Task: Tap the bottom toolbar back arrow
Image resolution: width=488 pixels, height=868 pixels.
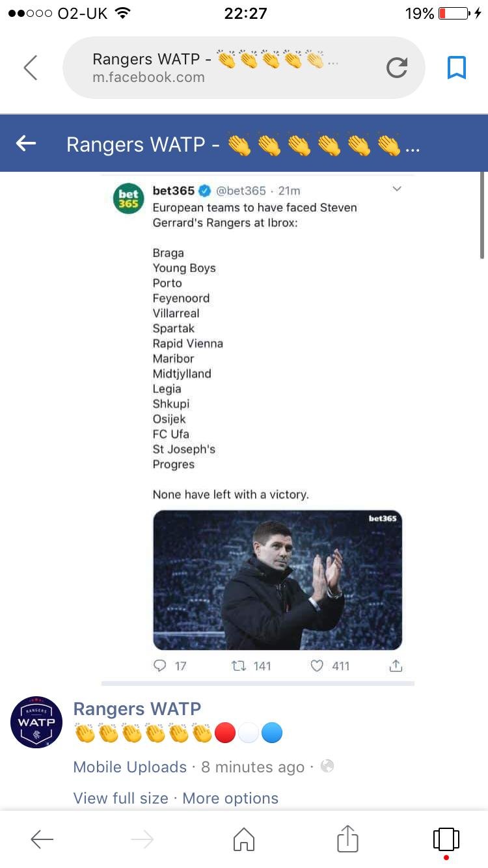Action: click(42, 840)
